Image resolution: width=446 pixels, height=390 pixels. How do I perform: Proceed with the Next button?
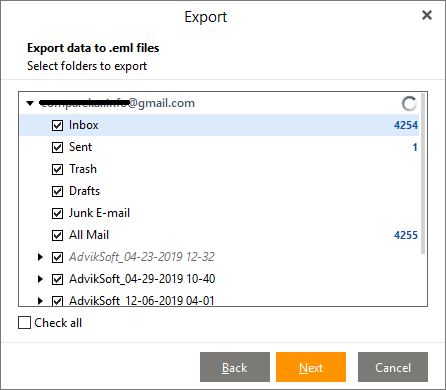click(311, 367)
